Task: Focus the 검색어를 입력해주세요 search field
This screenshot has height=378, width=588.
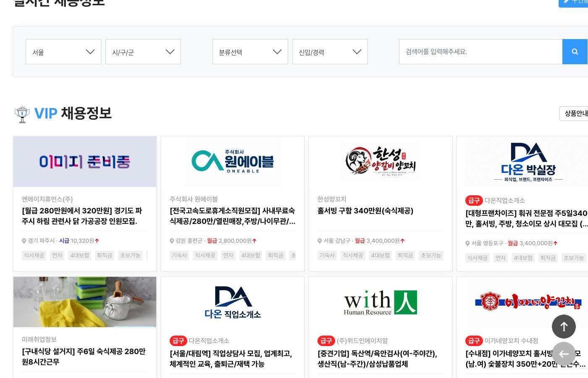Action: click(480, 52)
